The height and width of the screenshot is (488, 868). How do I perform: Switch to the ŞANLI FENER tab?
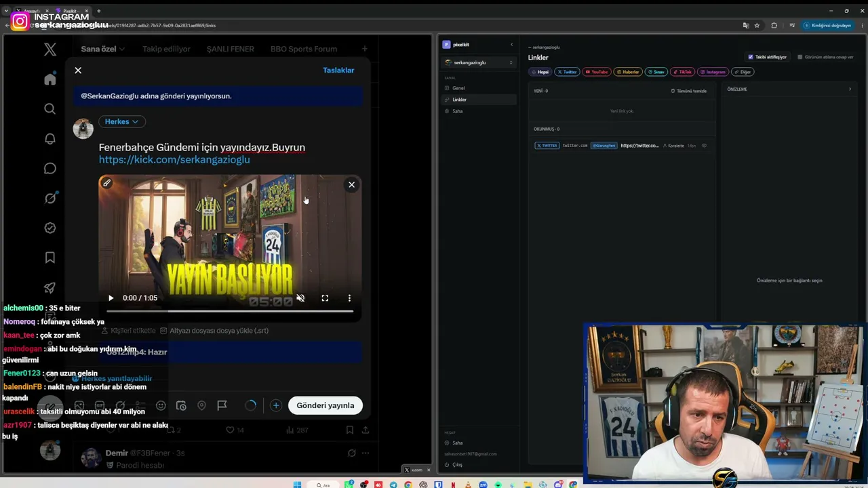[231, 49]
